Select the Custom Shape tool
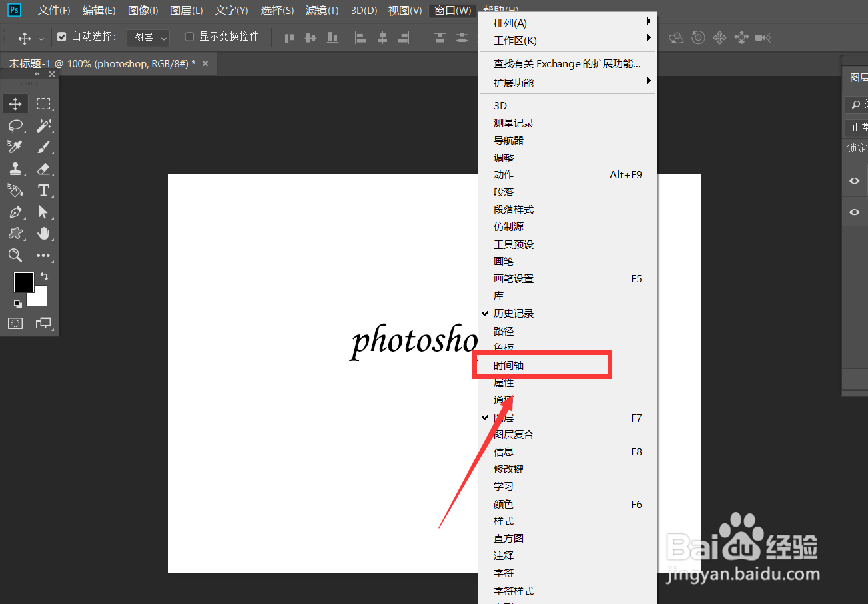 (15, 234)
